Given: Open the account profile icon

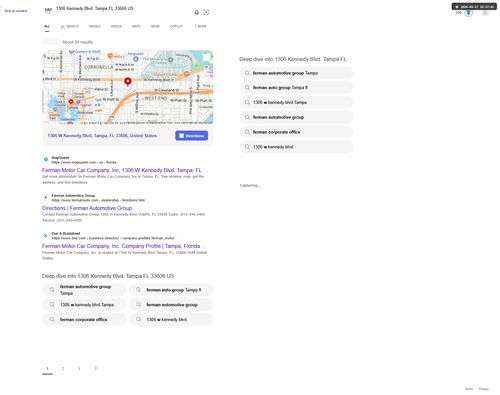Looking at the screenshot, I should point(485,13).
